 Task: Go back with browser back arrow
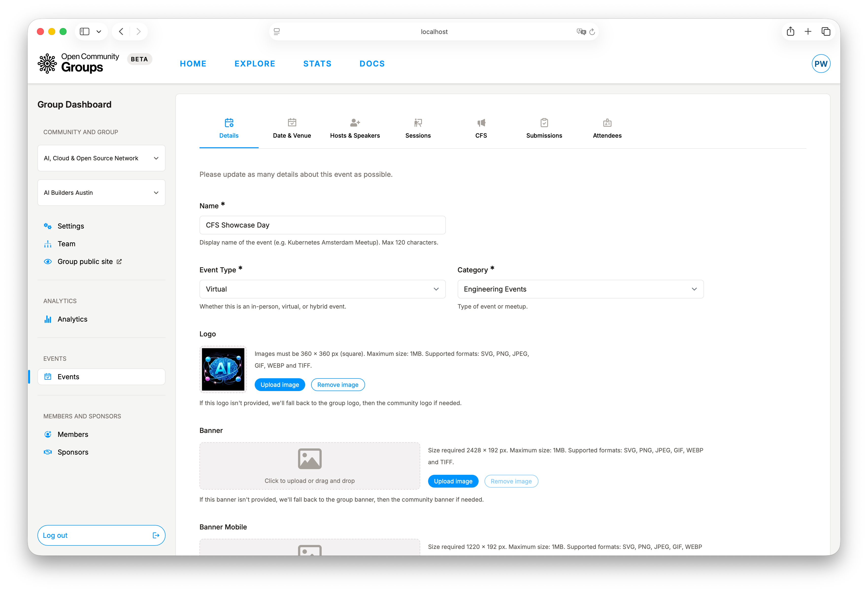pos(121,31)
